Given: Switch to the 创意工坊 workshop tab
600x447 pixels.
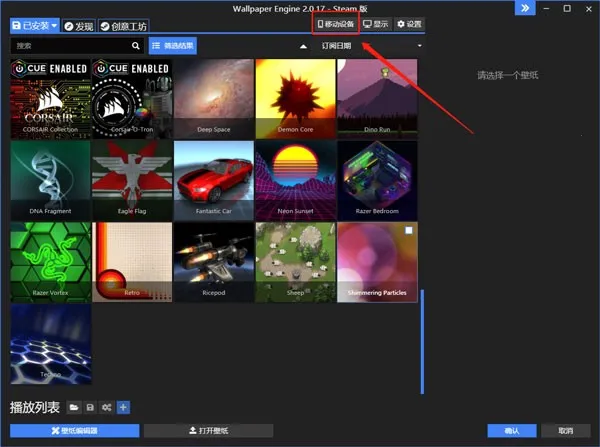Looking at the screenshot, I should [122, 24].
